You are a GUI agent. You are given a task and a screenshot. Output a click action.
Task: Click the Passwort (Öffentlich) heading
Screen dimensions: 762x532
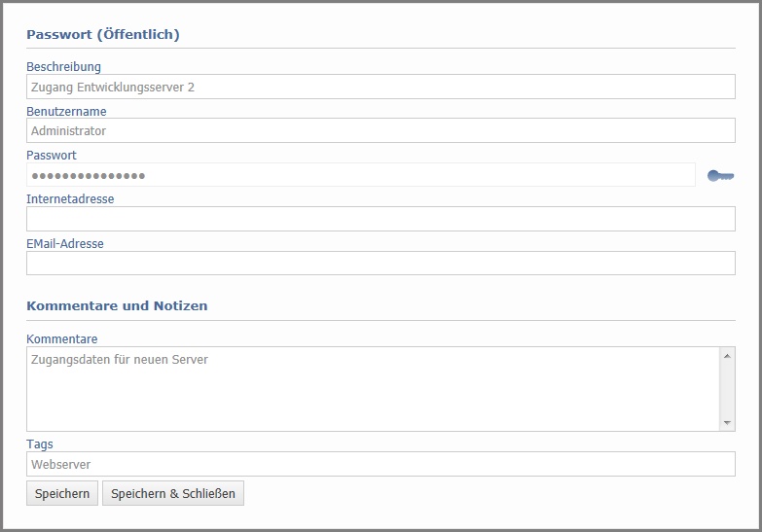click(103, 34)
